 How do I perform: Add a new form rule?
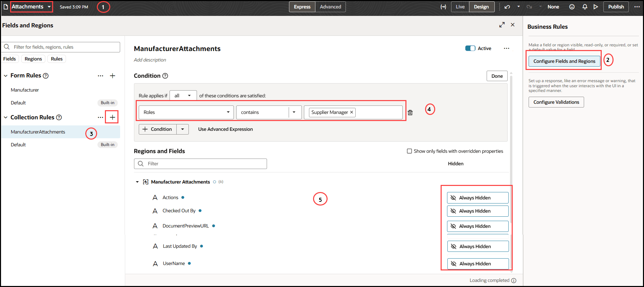click(113, 76)
